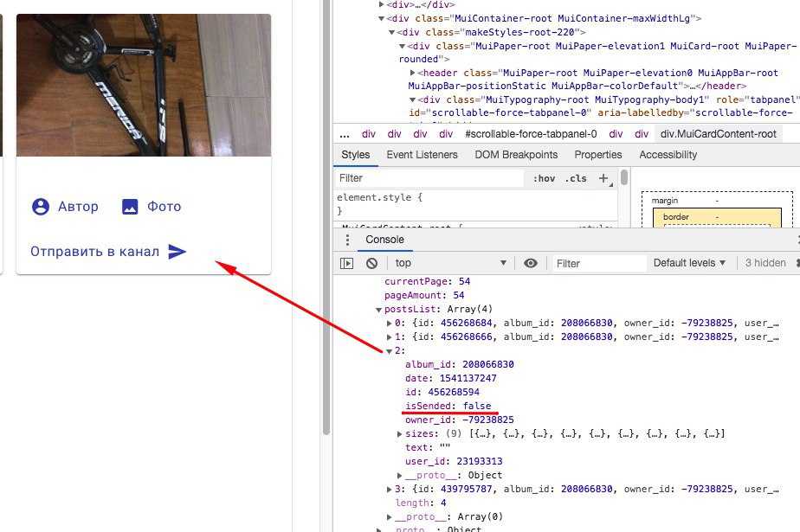Toggle the console sidebar icon
This screenshot has width=800, height=532.
tap(347, 264)
